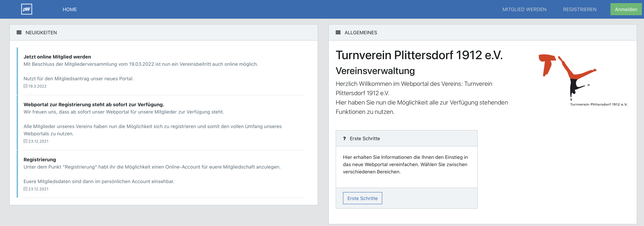Click the ALLGEMEINES panel heading

(x=361, y=33)
